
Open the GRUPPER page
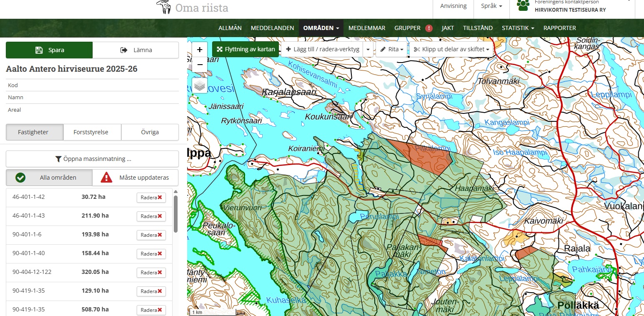click(408, 28)
